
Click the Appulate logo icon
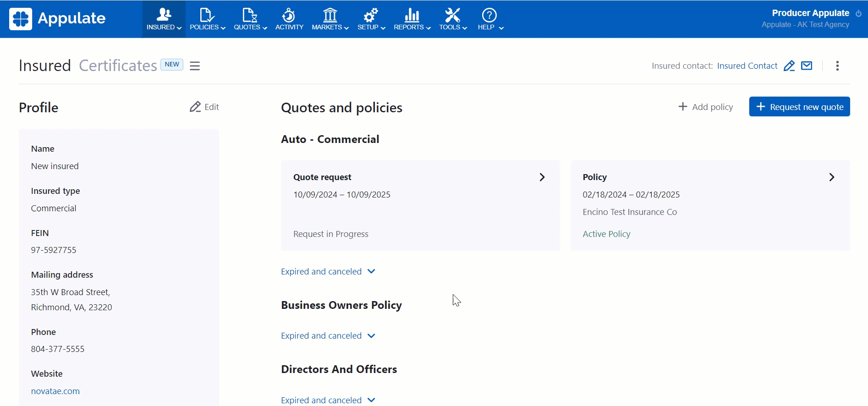tap(21, 19)
